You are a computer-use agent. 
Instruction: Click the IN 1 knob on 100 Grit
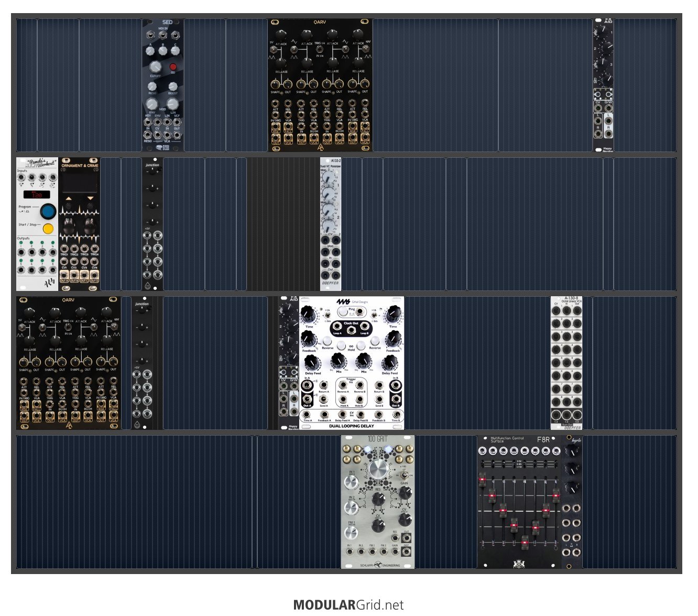pos(352,481)
